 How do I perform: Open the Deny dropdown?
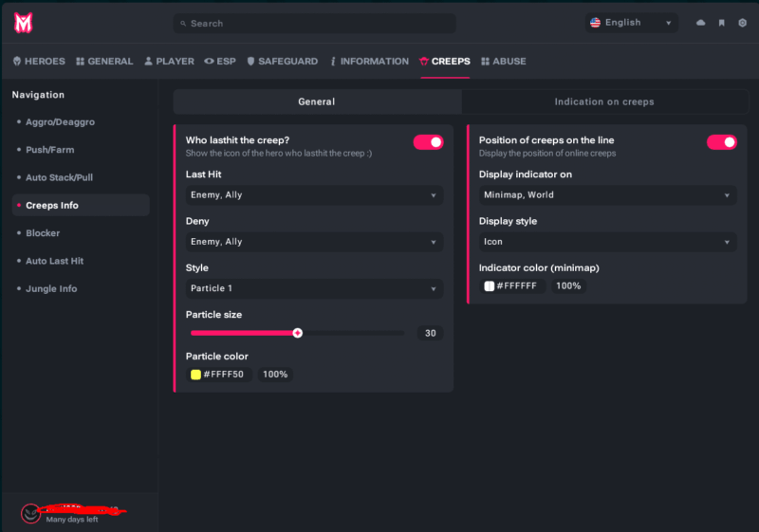[314, 242]
